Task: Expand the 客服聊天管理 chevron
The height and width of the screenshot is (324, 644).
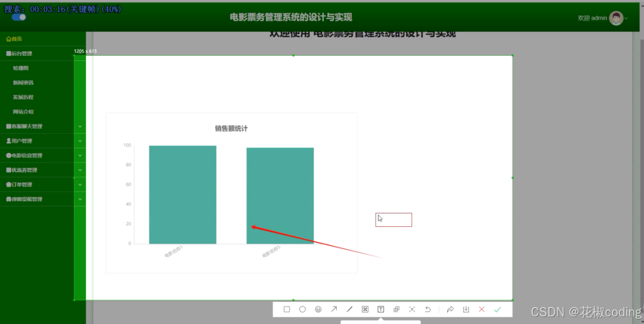Action: [80, 126]
